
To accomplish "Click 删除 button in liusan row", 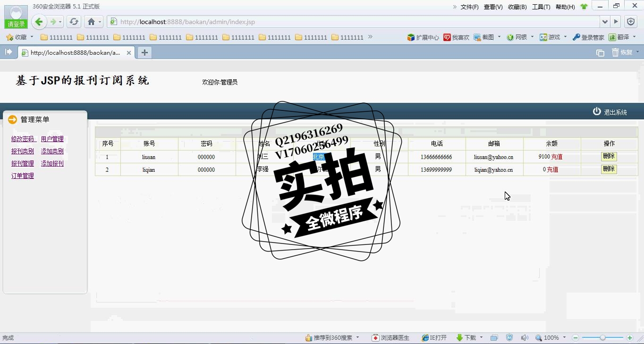I will click(x=609, y=156).
